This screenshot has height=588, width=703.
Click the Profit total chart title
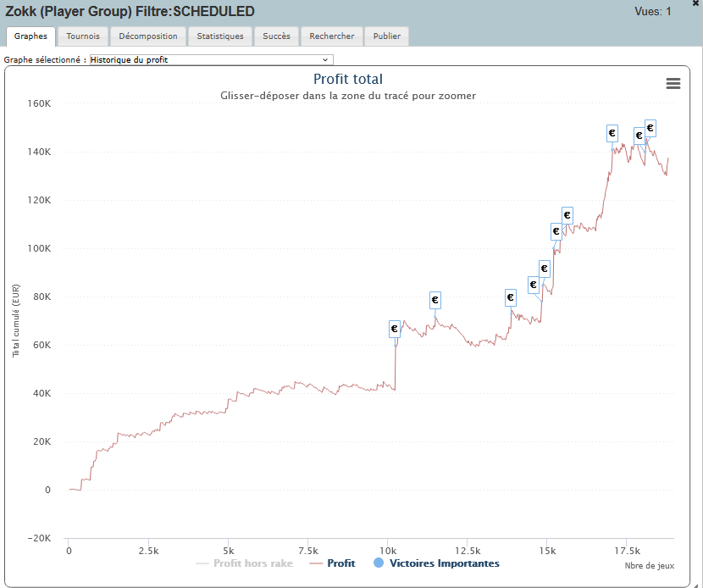pos(348,80)
